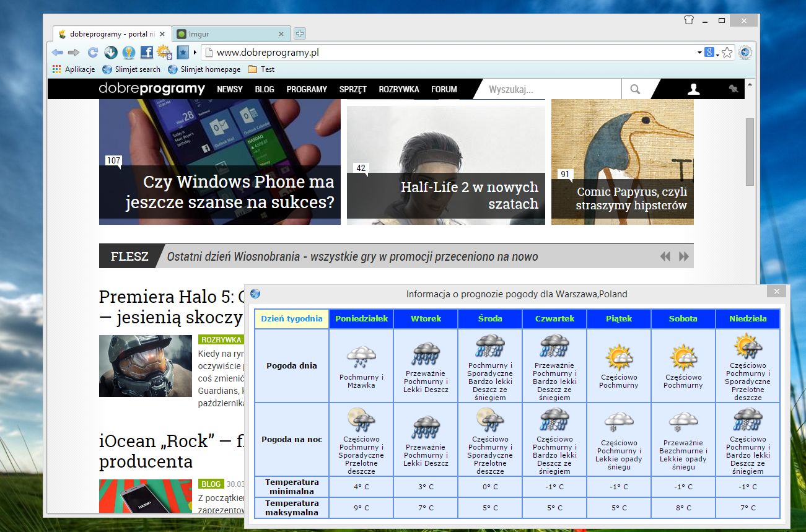Viewport: 806px width, 532px height.
Task: Select the 9° C maximum temperature cell
Action: tap(361, 508)
